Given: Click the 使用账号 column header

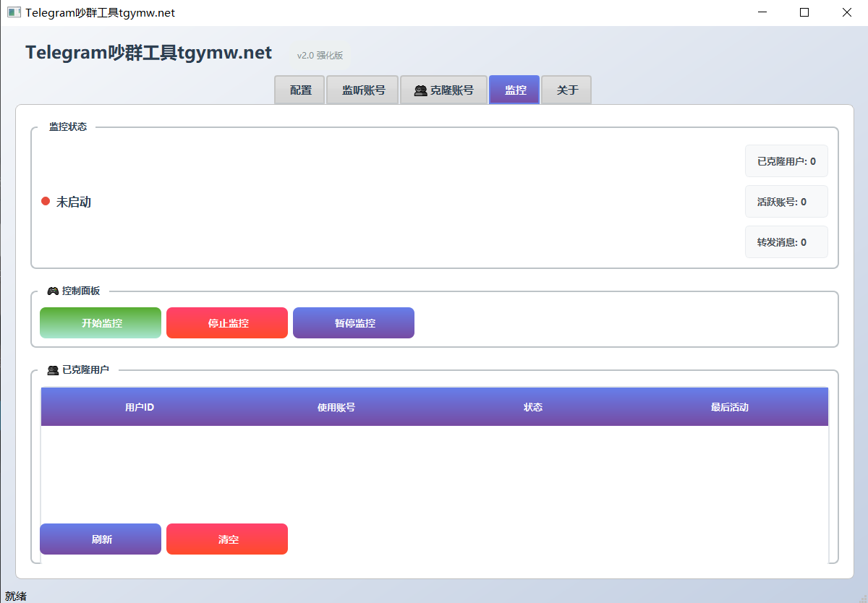Looking at the screenshot, I should [336, 407].
